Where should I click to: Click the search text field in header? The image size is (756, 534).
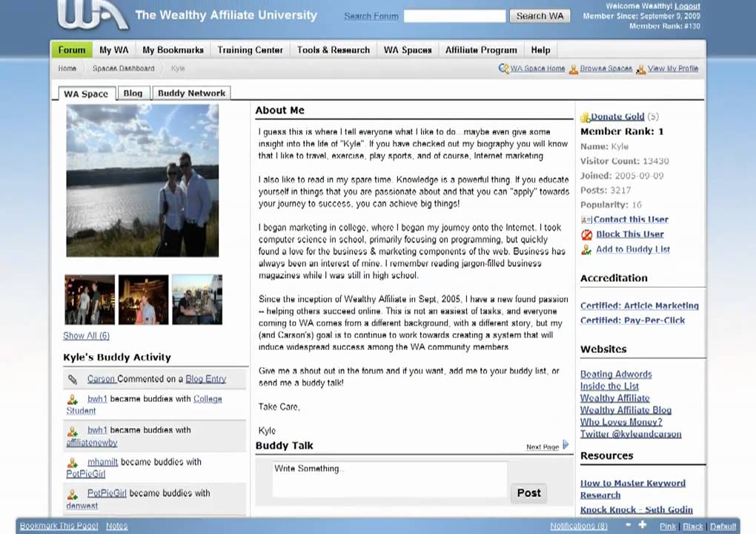click(x=455, y=16)
